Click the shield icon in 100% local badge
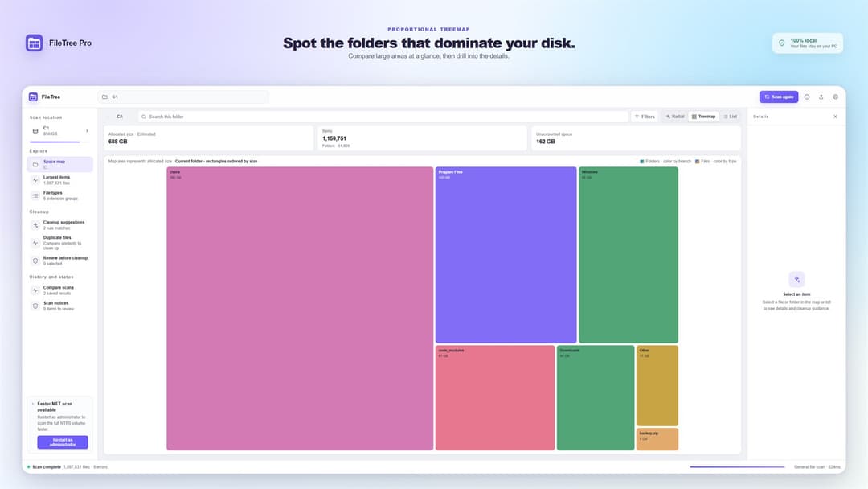 782,43
